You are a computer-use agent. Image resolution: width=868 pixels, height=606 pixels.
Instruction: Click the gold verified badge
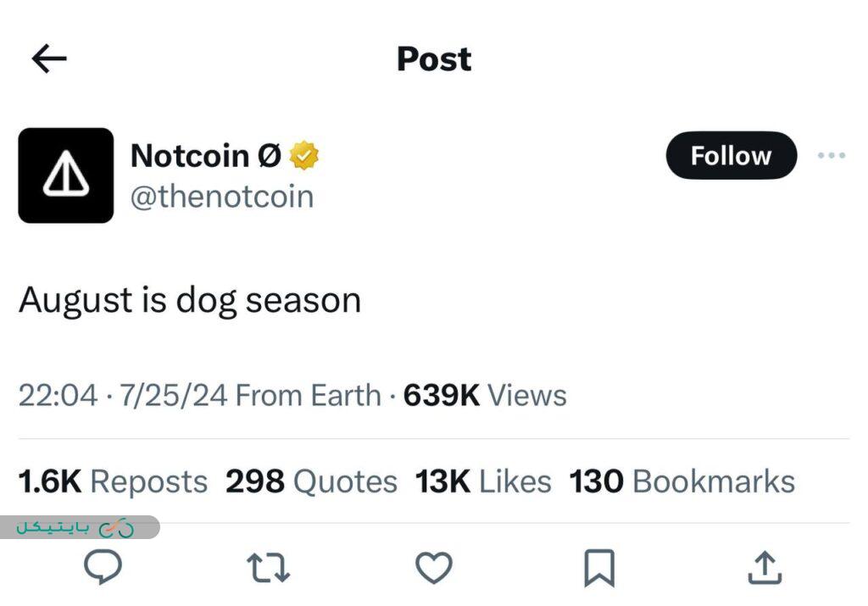[x=304, y=156]
